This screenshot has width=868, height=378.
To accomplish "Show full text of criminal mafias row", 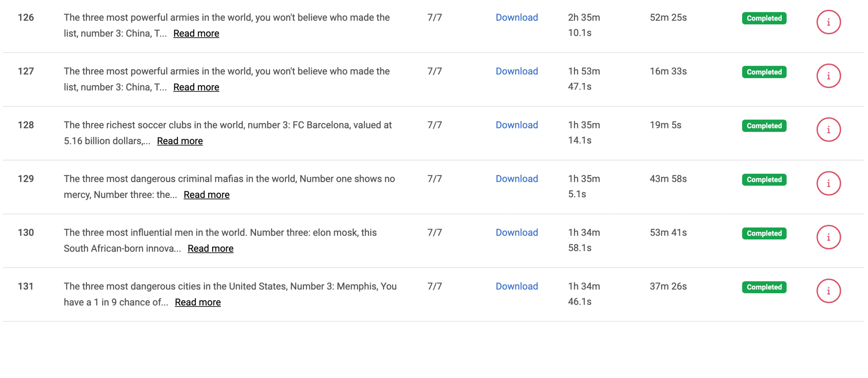I will point(206,195).
